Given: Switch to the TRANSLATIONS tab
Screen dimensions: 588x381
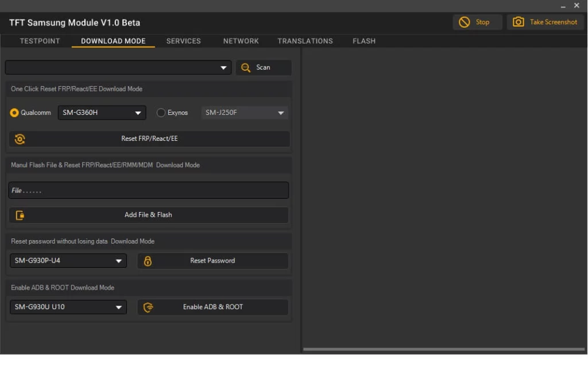Looking at the screenshot, I should pos(305,41).
